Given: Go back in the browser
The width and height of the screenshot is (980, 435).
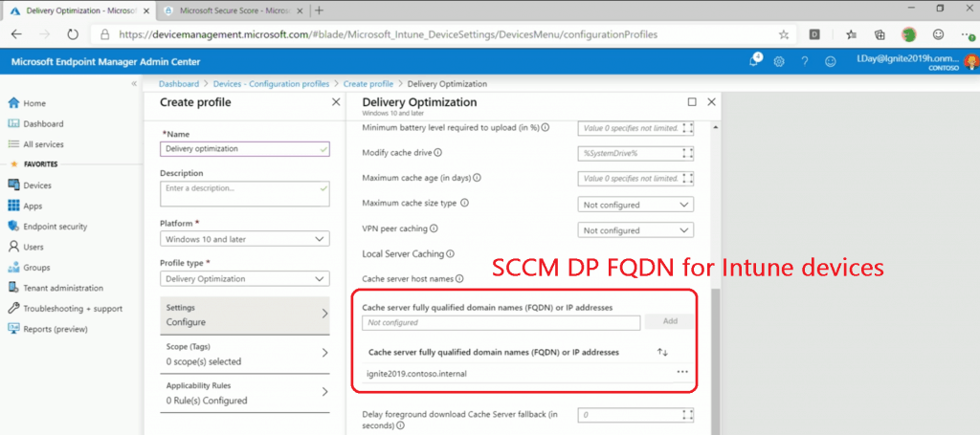Looking at the screenshot, I should point(17,35).
